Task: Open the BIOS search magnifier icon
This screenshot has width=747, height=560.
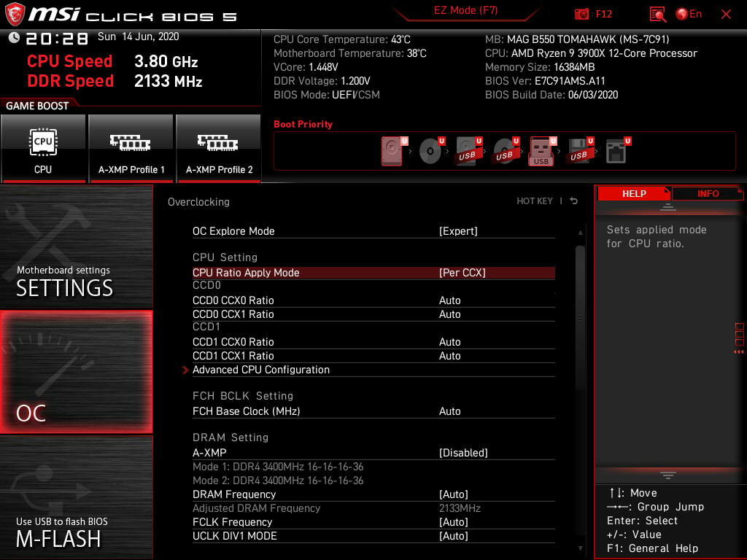Action: (x=657, y=15)
